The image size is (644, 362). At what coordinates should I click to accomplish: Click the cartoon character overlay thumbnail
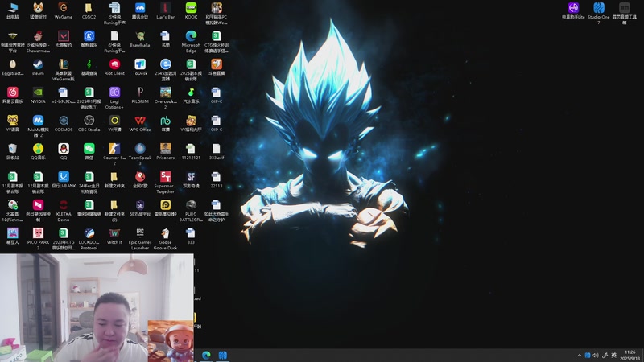click(171, 341)
